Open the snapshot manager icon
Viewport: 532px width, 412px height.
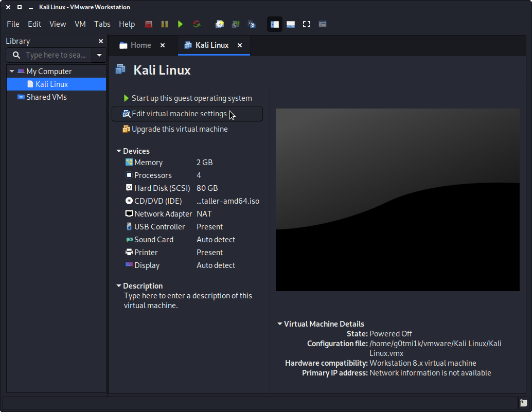(252, 24)
